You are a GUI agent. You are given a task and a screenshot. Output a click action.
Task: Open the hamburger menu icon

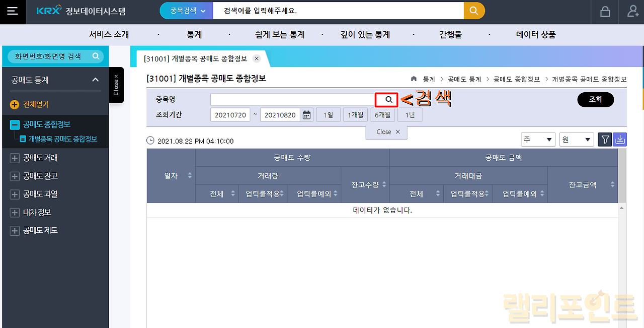click(12, 12)
